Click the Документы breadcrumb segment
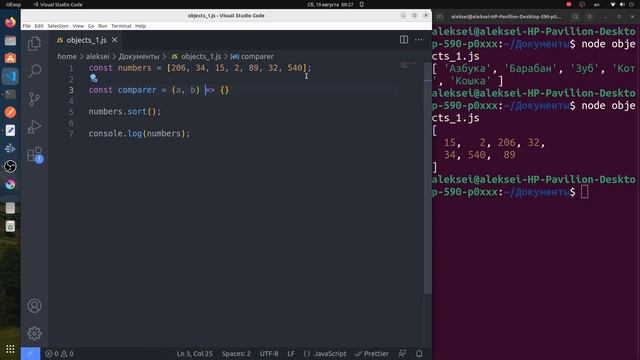 point(139,56)
